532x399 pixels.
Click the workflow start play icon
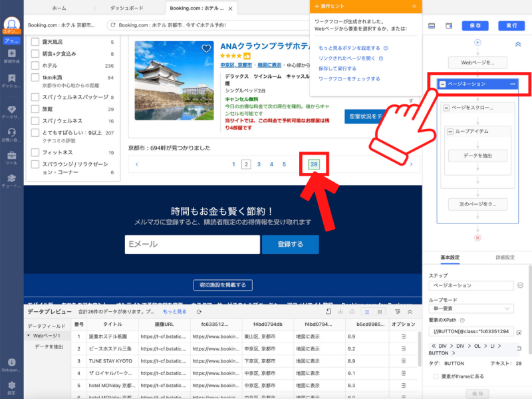(x=477, y=43)
